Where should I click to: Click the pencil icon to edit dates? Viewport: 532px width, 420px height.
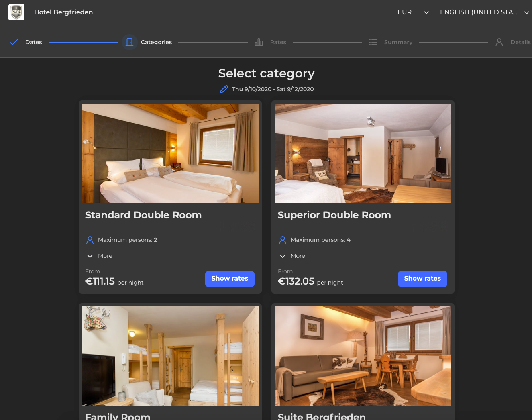224,89
